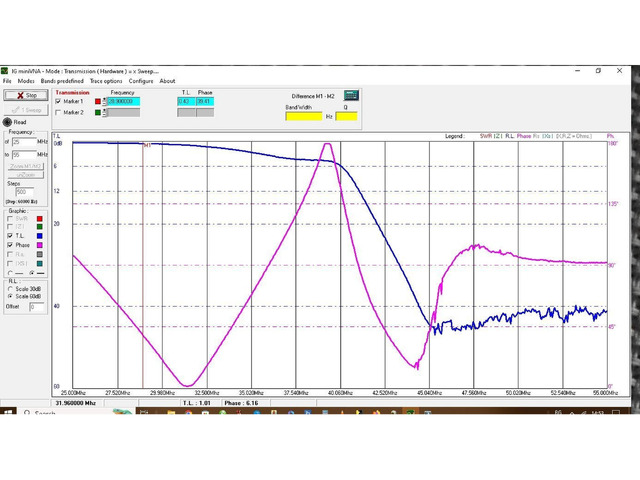Toggle the T.L. graphic checkbox
The width and height of the screenshot is (640, 480).
10,236
